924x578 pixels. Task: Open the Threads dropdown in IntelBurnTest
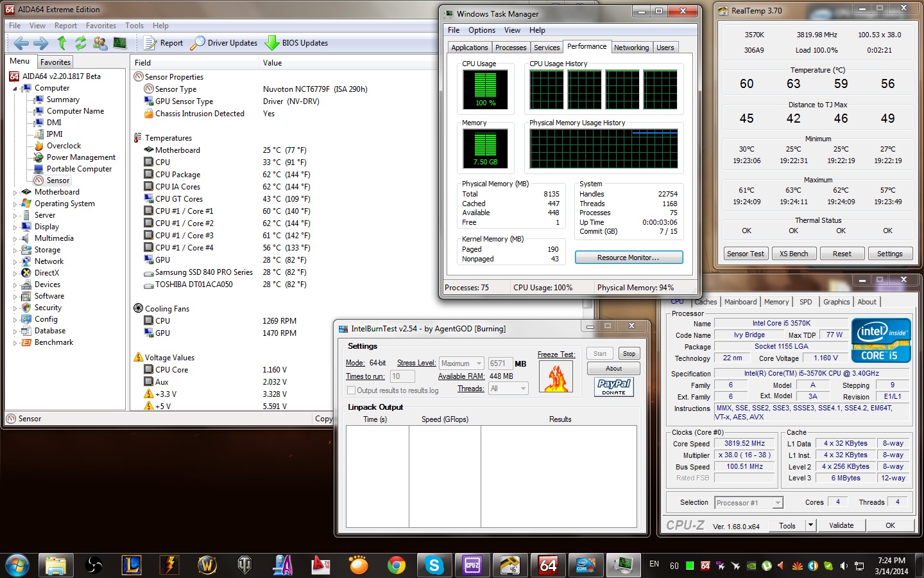coord(508,389)
